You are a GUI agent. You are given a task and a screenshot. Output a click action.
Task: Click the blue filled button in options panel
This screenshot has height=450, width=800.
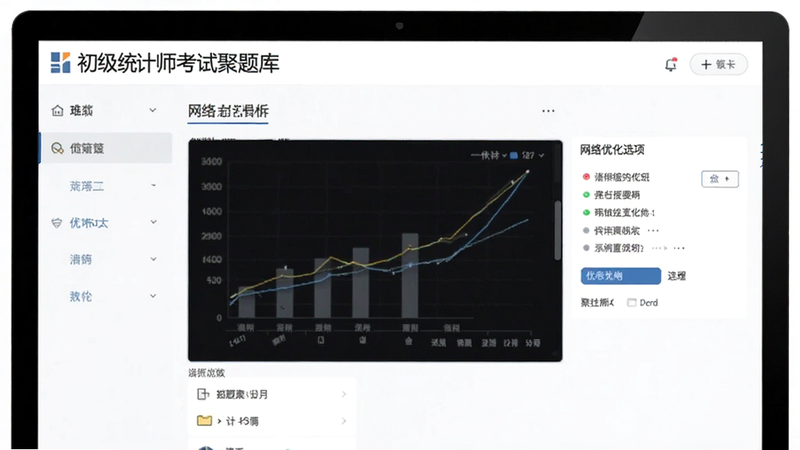pos(620,276)
